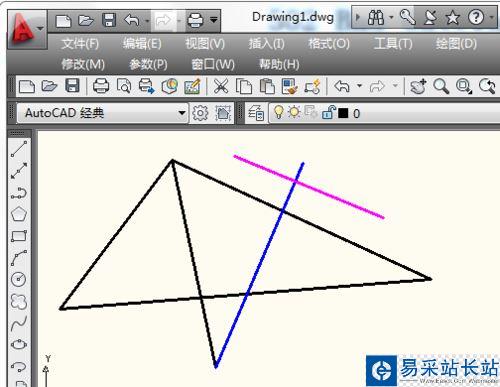Open the 修改(M) menu
This screenshot has width=500, height=387.
click(83, 64)
